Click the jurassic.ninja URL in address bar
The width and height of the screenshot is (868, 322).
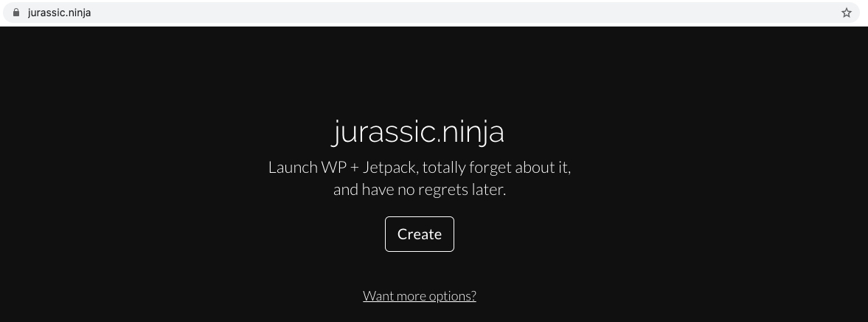(x=59, y=13)
